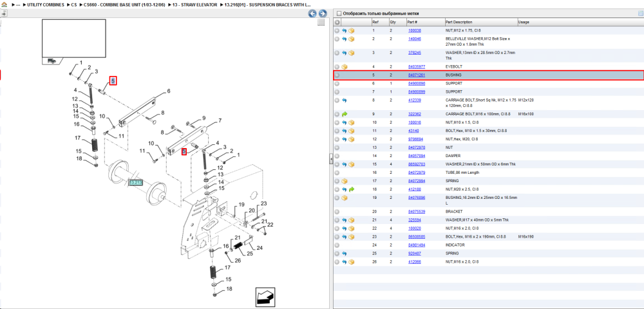Screen dimensions: 644x309
Task: Click the blue arrow icon on Ref 3 WASHER row
Action: click(x=344, y=53)
